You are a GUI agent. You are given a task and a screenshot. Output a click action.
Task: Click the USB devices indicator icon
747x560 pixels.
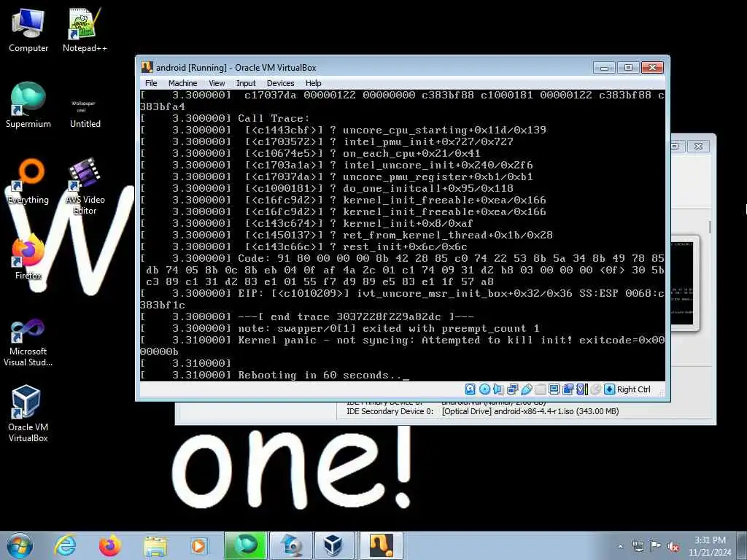(x=526, y=389)
